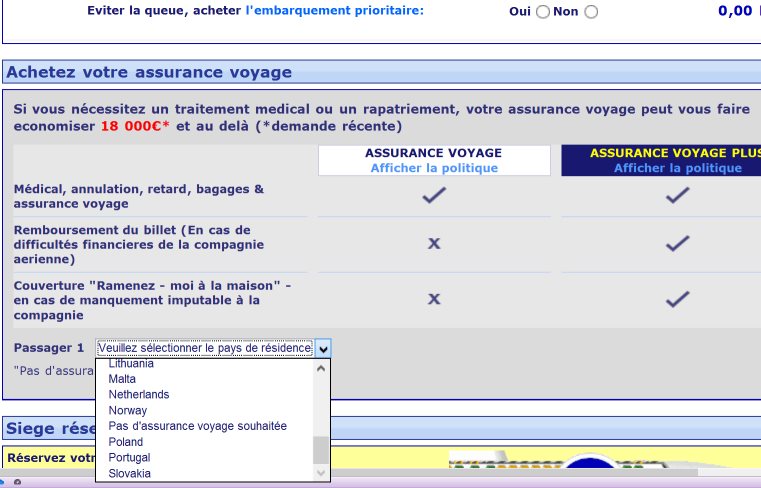Select Pas d'assurance voyage souhaitée option

[198, 426]
